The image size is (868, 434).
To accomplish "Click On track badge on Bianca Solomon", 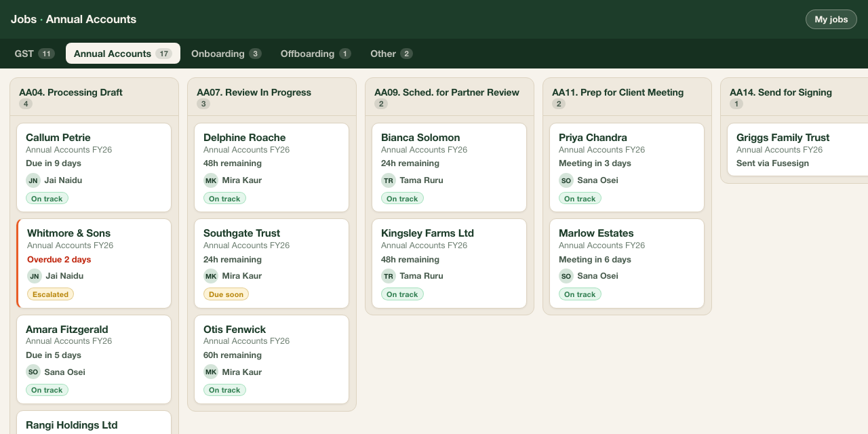I will pos(402,199).
